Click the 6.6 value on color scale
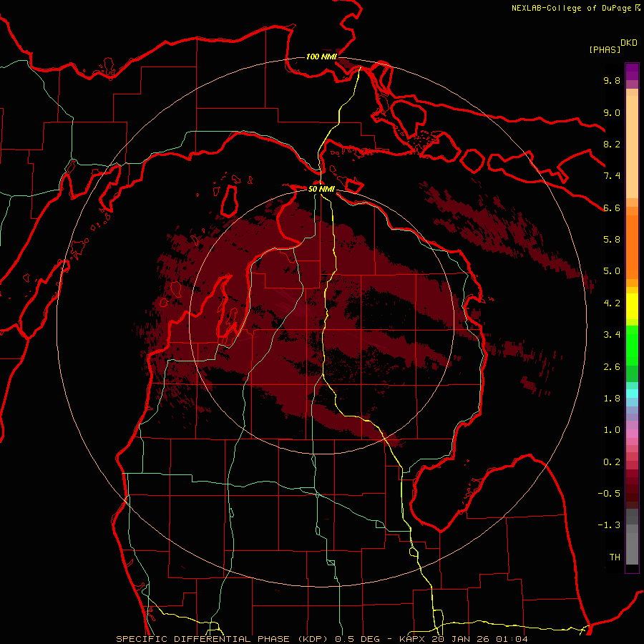644x644 pixels. (x=612, y=208)
